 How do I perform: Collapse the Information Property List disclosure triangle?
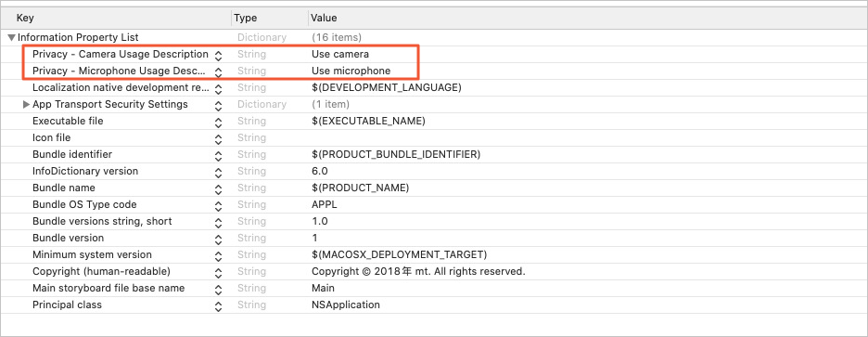pos(12,38)
